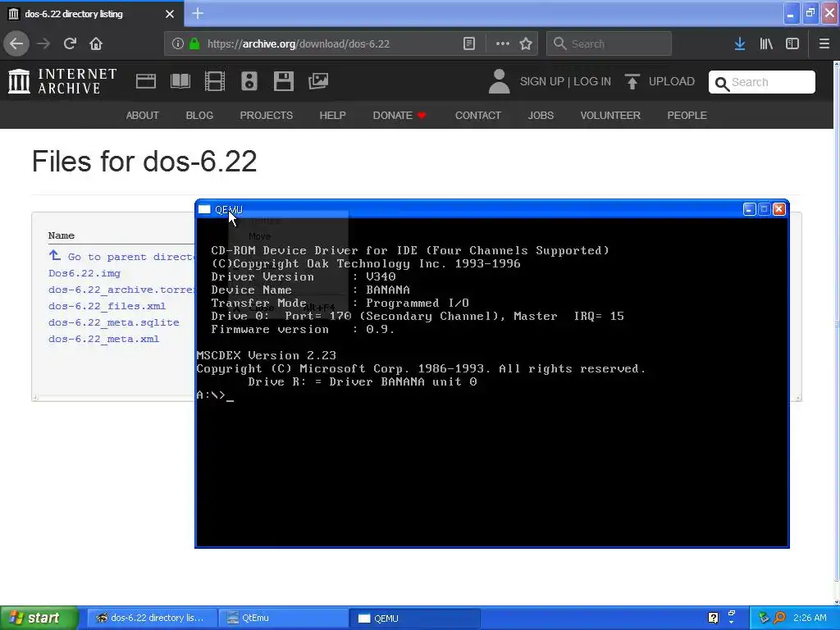Open the PROJECTS menu item
This screenshot has width=840, height=630.
tap(267, 115)
